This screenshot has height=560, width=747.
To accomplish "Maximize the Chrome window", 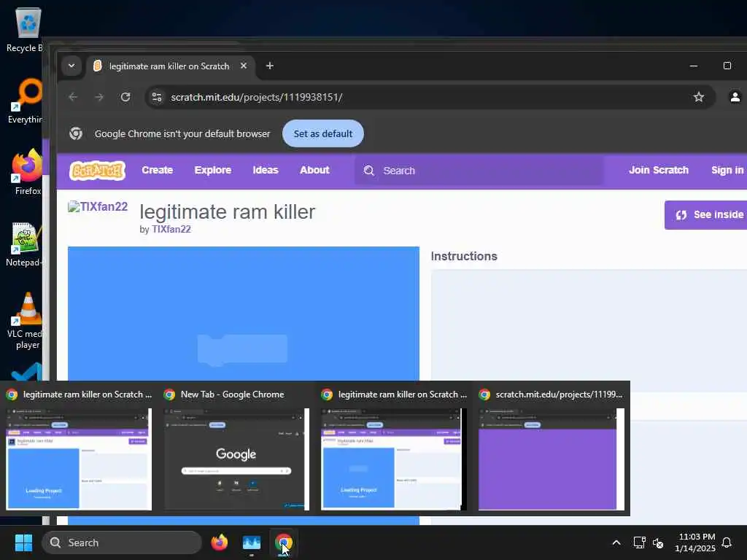I will (x=727, y=66).
